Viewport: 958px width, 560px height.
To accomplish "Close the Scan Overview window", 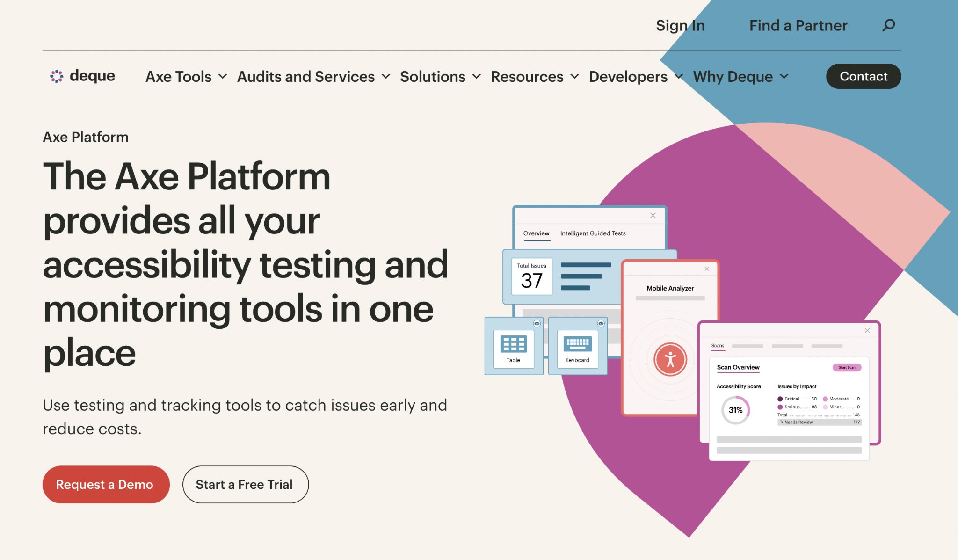I will click(867, 330).
